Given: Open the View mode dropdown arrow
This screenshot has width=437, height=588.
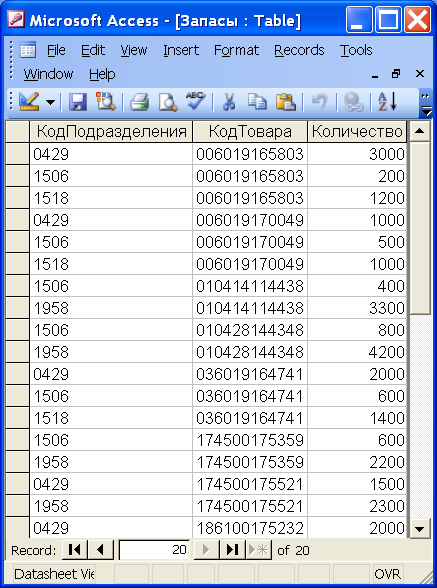Looking at the screenshot, I should (x=50, y=102).
